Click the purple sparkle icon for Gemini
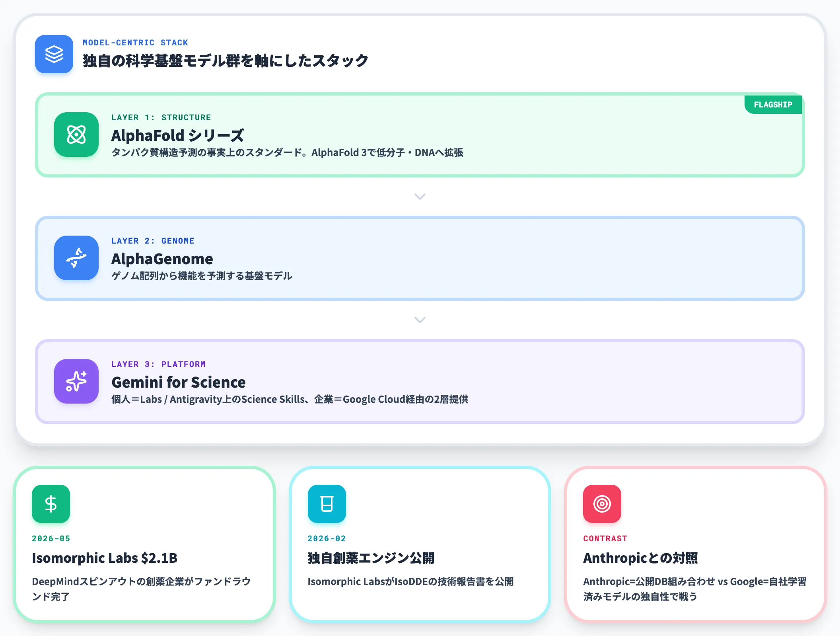The width and height of the screenshot is (840, 636). (76, 381)
